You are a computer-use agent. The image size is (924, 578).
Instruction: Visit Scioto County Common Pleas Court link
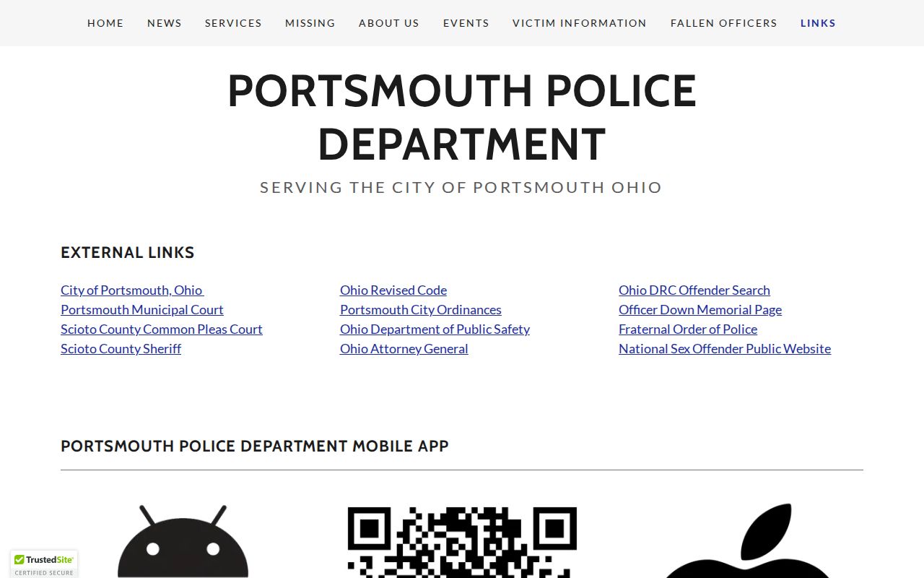tap(162, 329)
